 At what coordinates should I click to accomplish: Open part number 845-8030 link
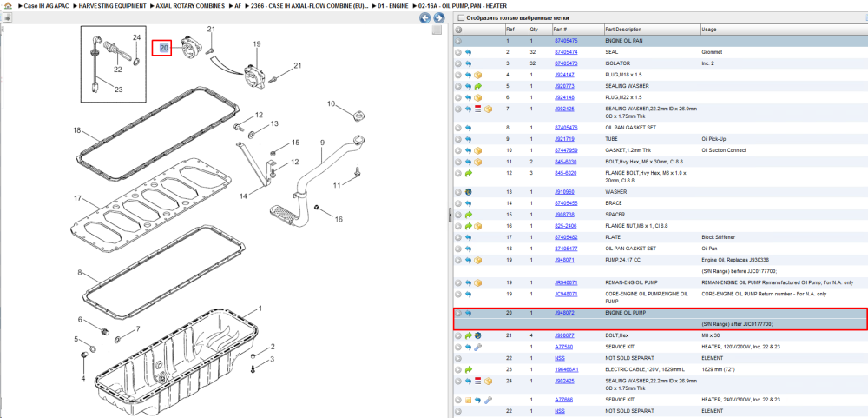pos(565,162)
